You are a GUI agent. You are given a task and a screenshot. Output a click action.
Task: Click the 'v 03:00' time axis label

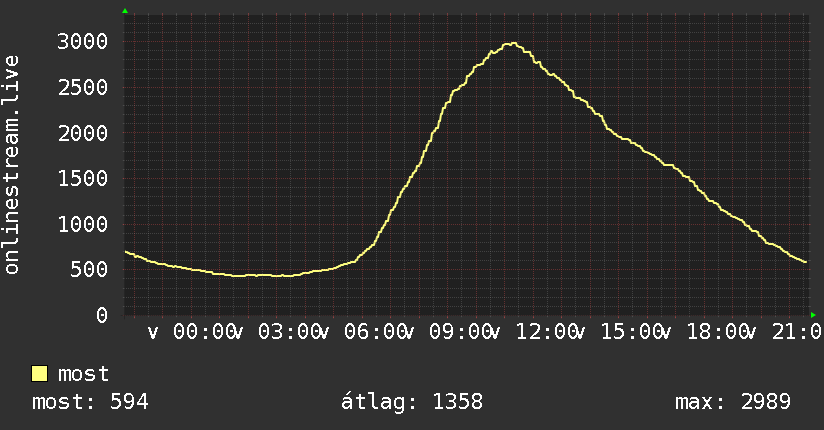pos(277,332)
